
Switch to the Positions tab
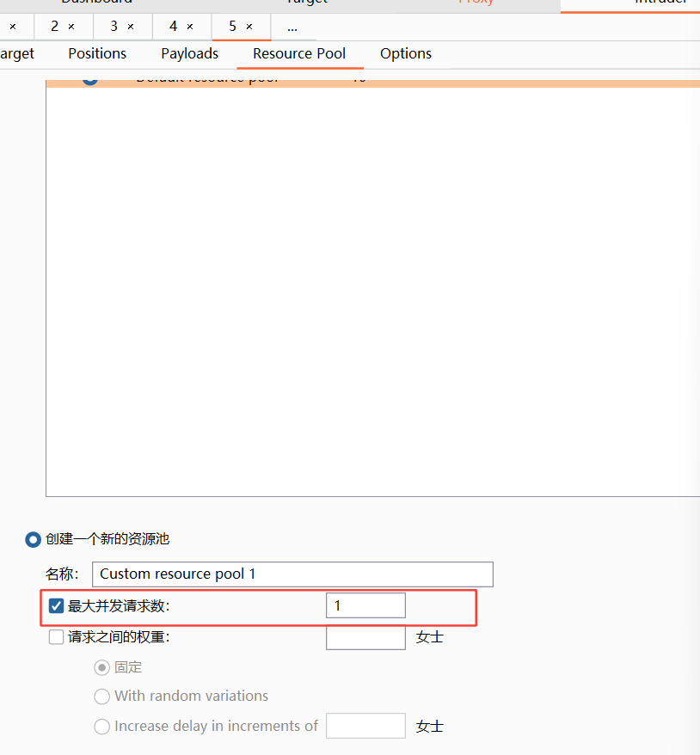(97, 53)
